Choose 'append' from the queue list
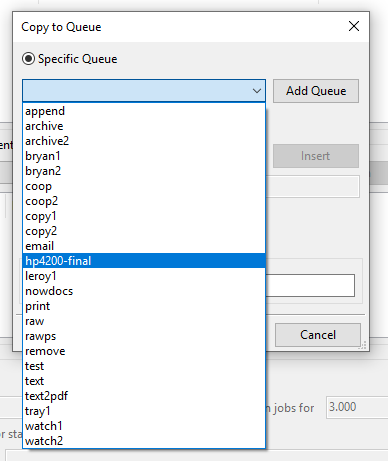388x461 pixels. point(144,111)
